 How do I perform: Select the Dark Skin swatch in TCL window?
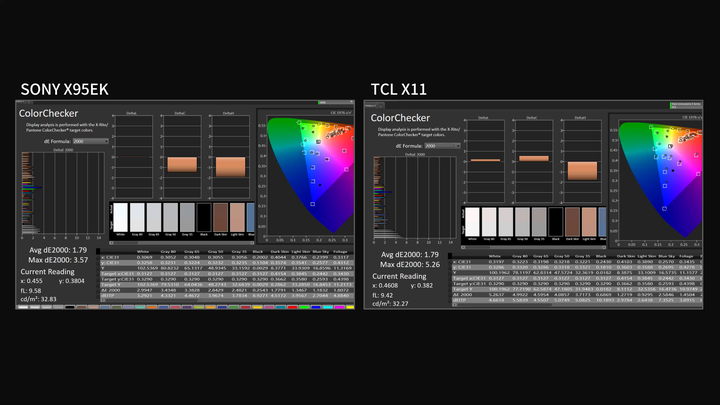point(572,222)
